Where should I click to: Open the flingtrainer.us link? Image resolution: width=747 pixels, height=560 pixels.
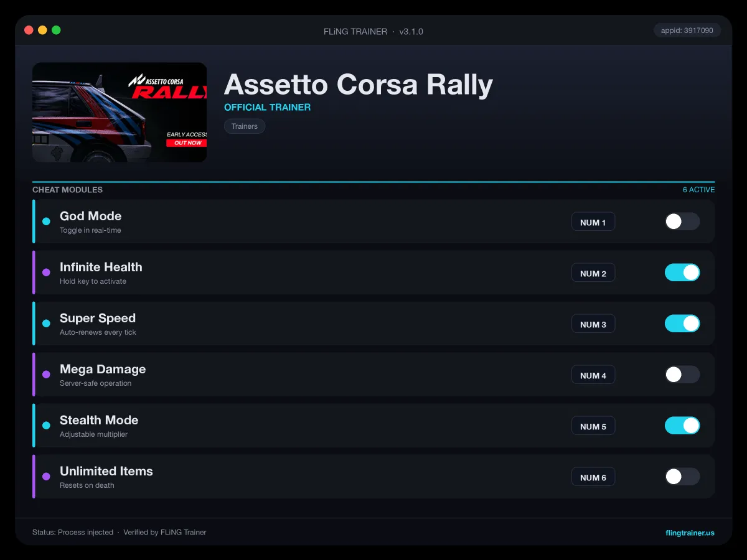coord(690,533)
